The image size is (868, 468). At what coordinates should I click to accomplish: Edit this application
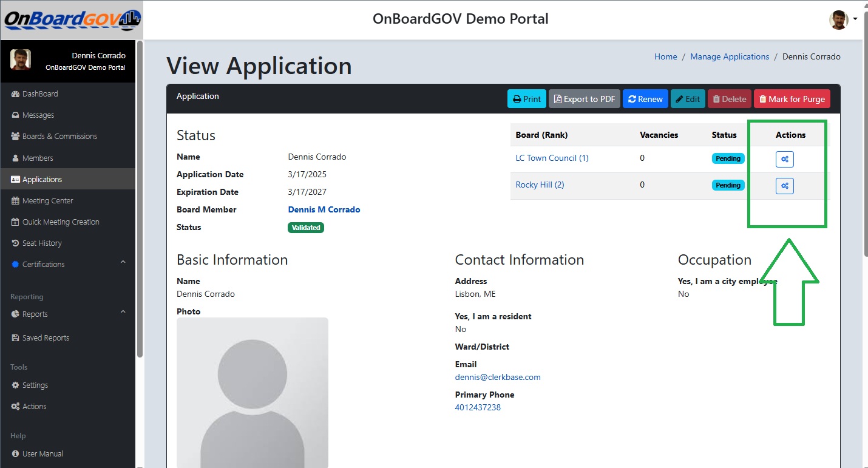coord(687,99)
